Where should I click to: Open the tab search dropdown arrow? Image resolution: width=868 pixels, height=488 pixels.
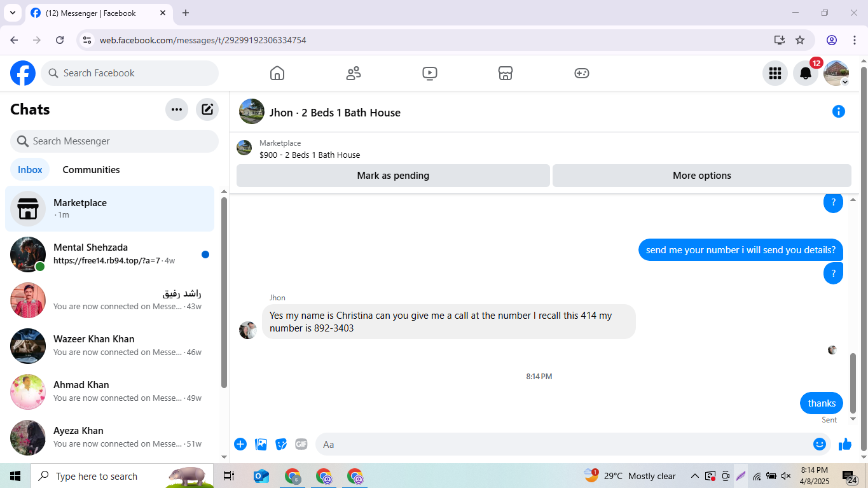point(12,13)
